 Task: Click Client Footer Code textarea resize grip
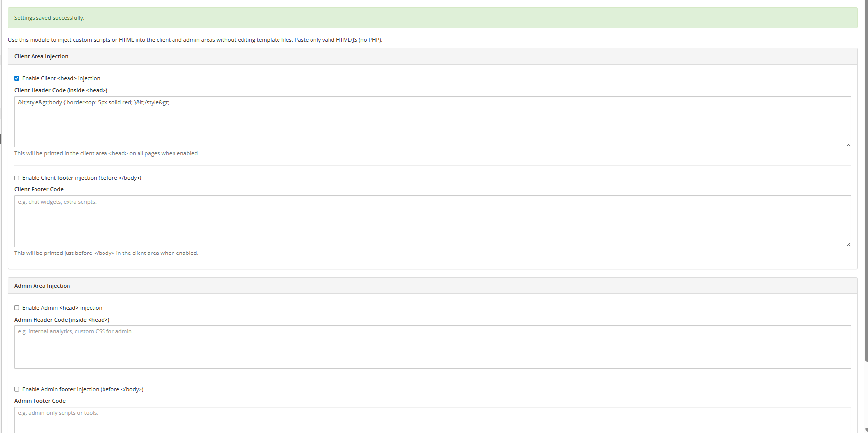point(848,244)
